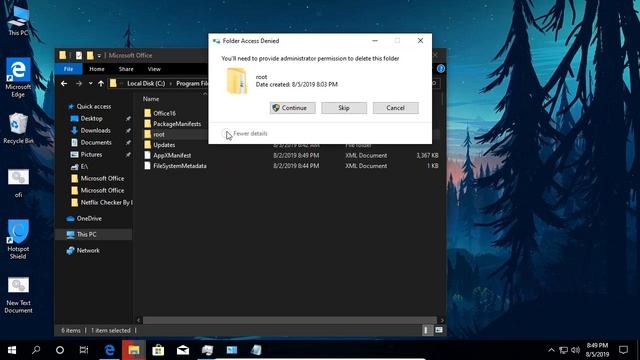This screenshot has width=640, height=360.
Task: Click the taskbar clock and date
Action: (x=597, y=350)
